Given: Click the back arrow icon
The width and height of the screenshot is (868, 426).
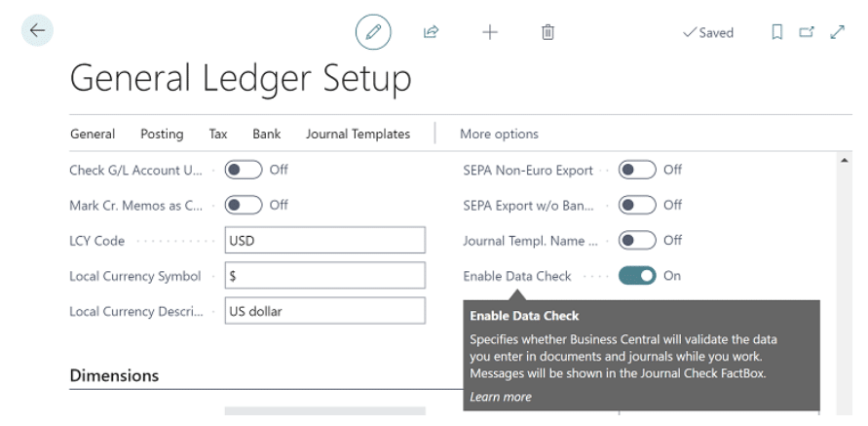Looking at the screenshot, I should click(37, 31).
